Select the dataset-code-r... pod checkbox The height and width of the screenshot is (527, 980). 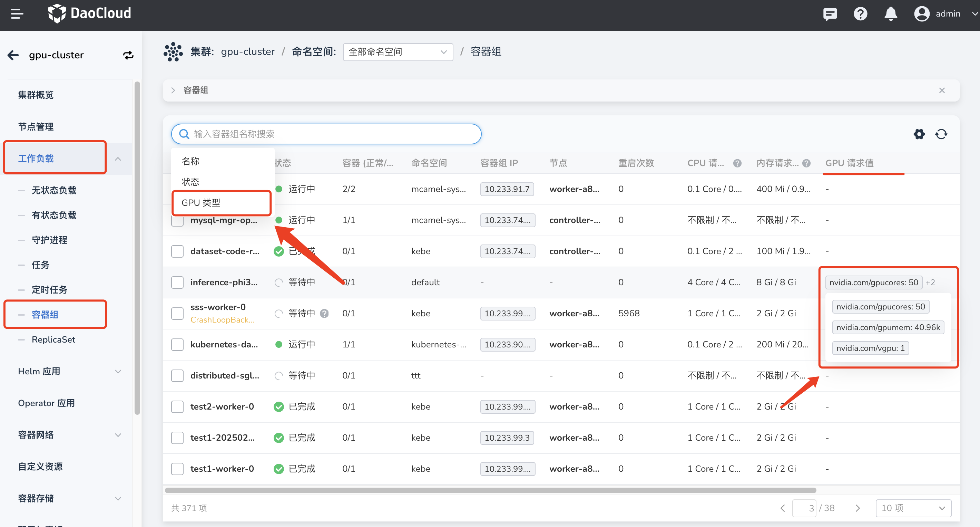177,251
